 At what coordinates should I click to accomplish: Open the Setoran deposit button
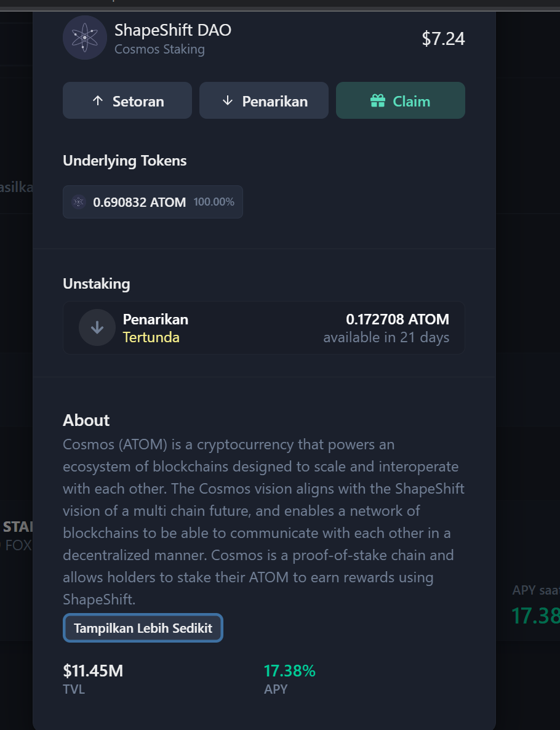point(127,100)
